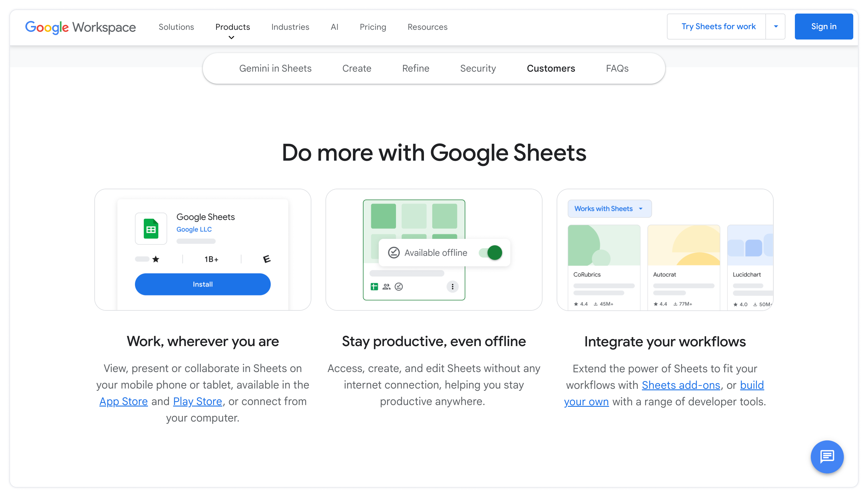Screen dimensions: 868x497
Task: Click the small green Sheets icon on offline card
Action: point(374,287)
